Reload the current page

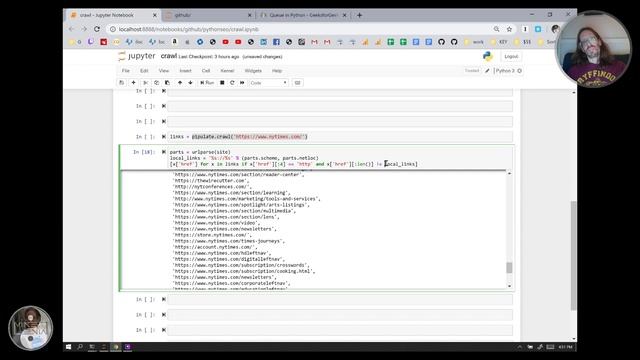pos(97,29)
